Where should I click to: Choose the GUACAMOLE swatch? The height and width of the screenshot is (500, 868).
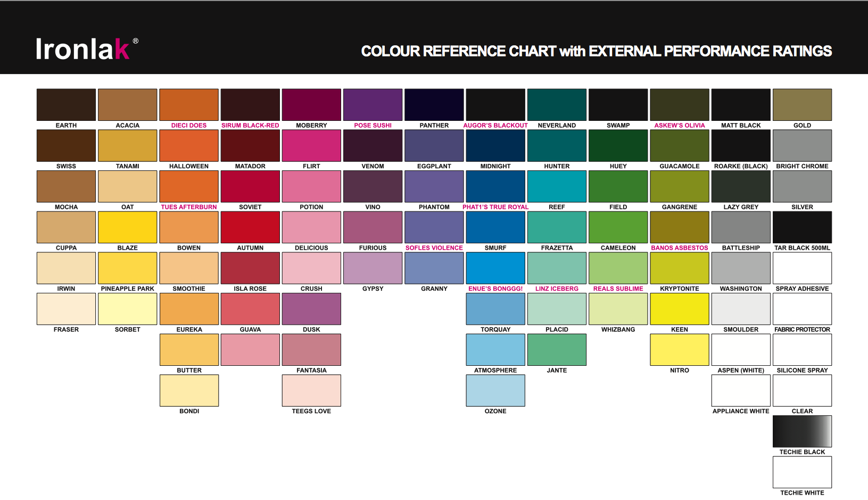click(680, 146)
